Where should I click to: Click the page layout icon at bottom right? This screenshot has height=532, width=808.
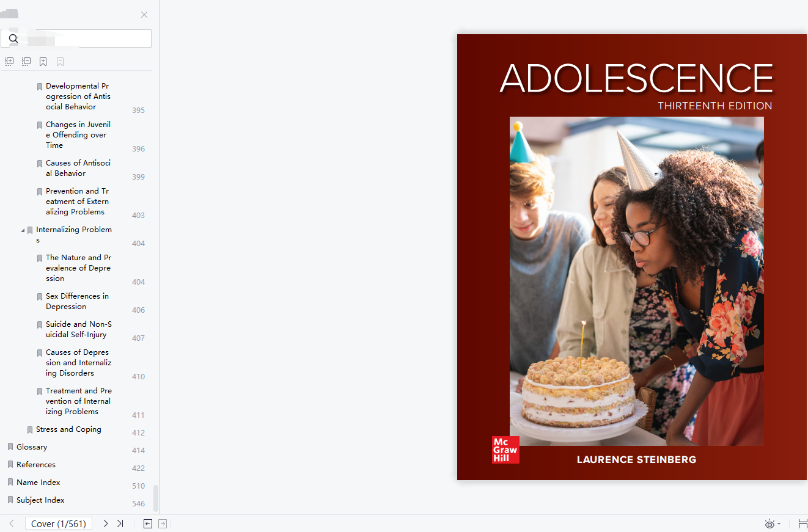802,523
